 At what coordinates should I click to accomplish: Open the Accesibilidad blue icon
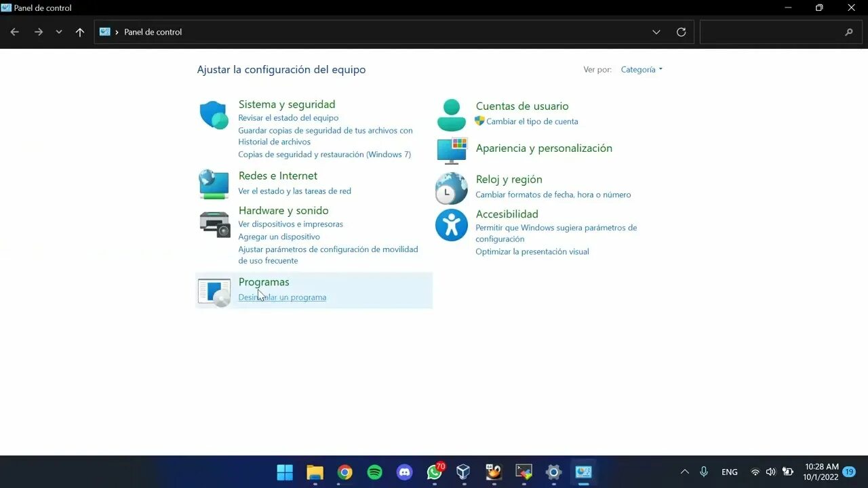point(452,224)
